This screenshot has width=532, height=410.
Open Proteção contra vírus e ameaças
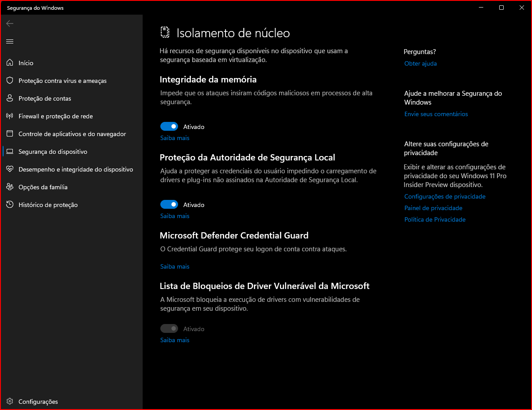click(71, 81)
